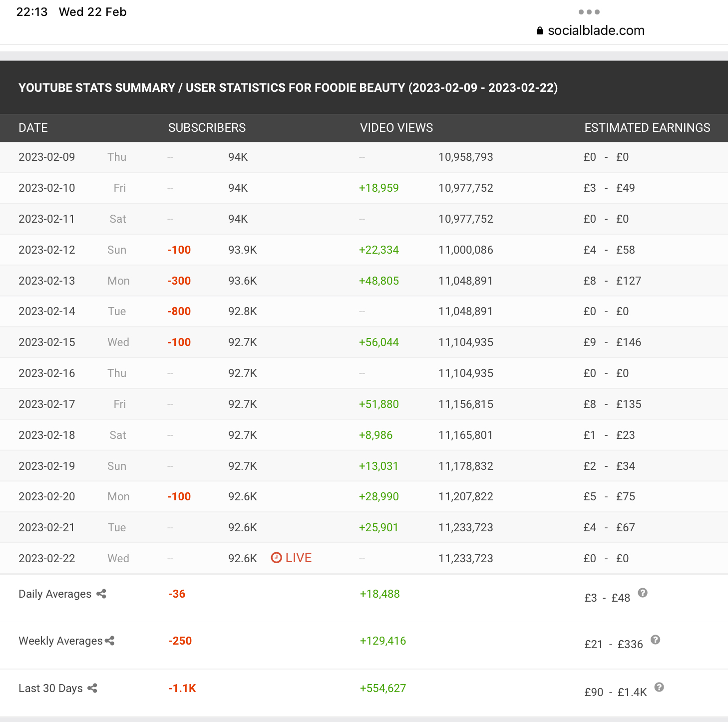The width and height of the screenshot is (728, 722).
Task: Click the £8 - £135 earnings cell
Action: tap(612, 404)
